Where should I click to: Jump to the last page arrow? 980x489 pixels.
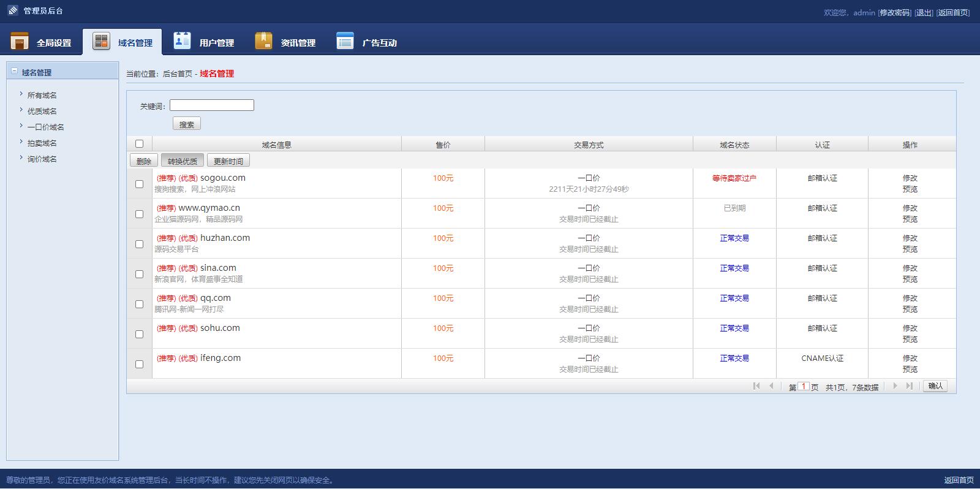[910, 386]
